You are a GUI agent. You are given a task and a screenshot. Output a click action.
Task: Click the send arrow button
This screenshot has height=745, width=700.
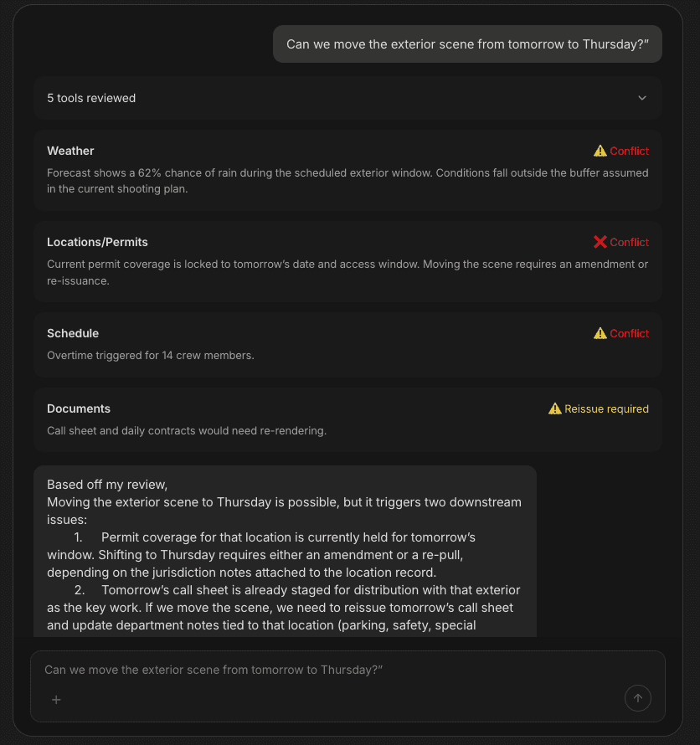(638, 698)
